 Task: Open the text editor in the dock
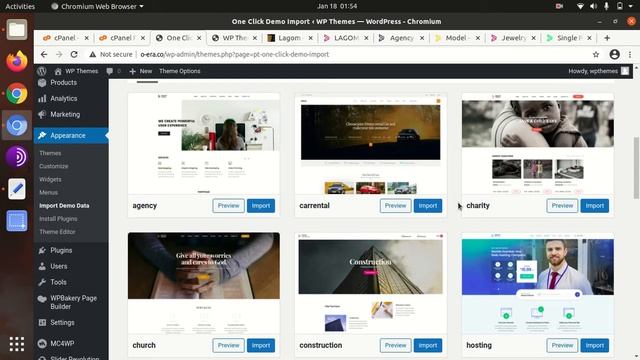(17, 189)
